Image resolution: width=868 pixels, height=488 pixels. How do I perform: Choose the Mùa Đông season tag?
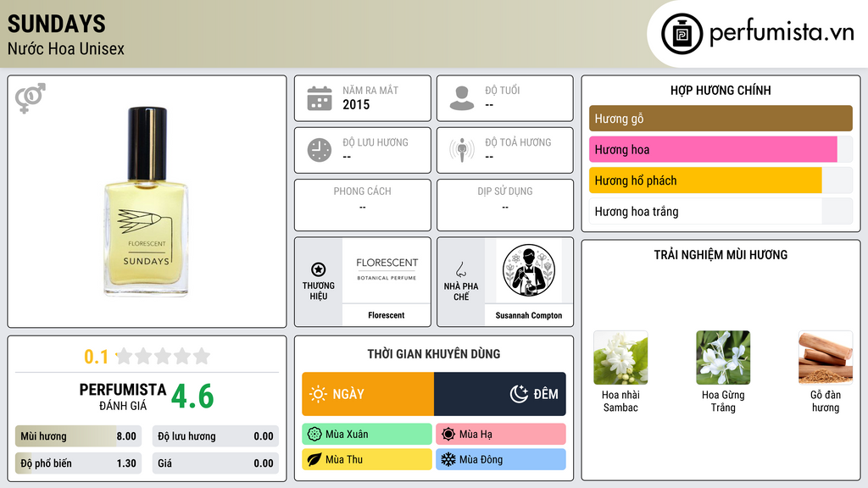pos(501,459)
